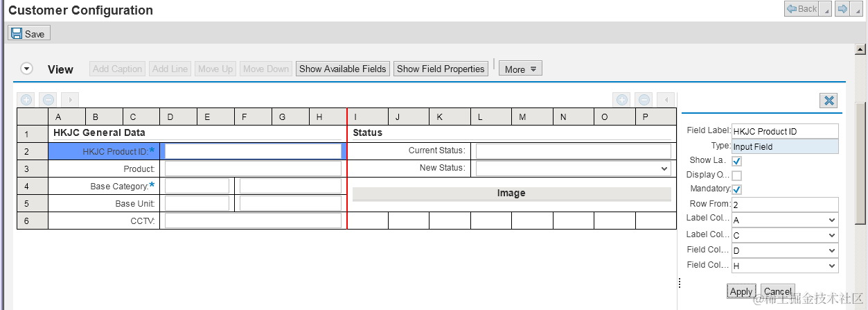Click the first Base Category input field
The height and width of the screenshot is (310, 868).
tap(197, 186)
